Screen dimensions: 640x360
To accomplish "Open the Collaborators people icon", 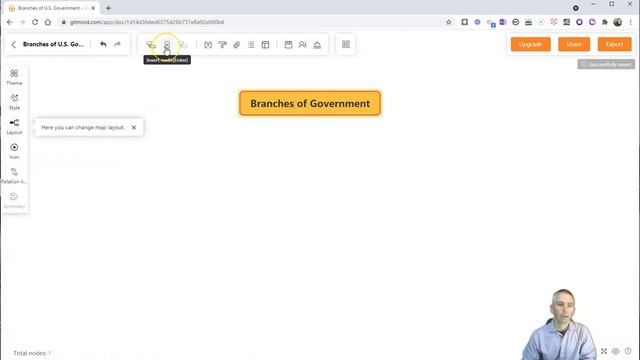I will tap(302, 44).
